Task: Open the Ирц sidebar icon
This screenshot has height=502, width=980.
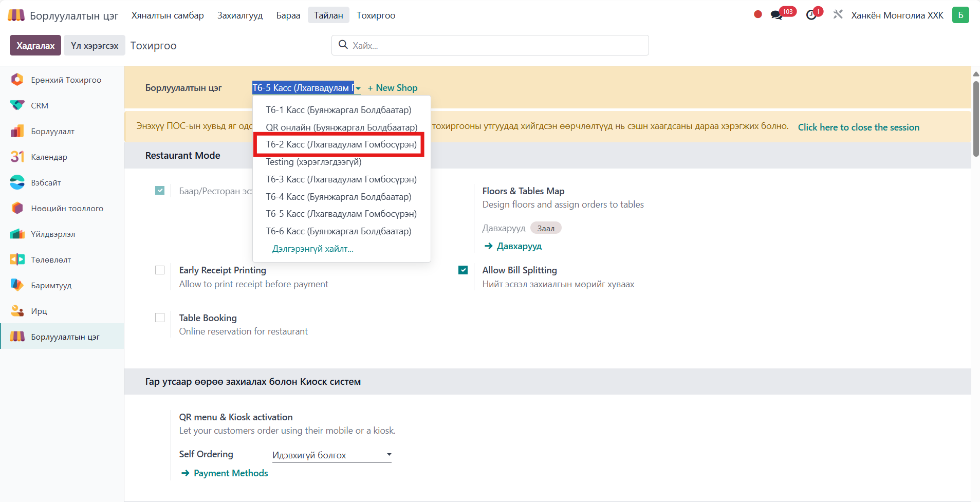Action: tap(17, 311)
